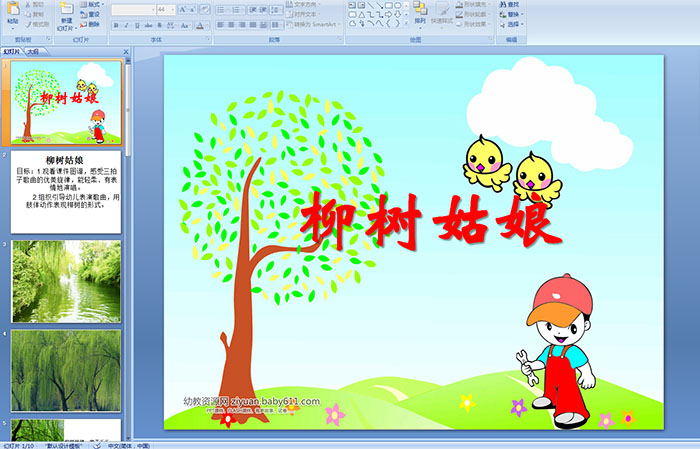Align text left

tap(221, 25)
